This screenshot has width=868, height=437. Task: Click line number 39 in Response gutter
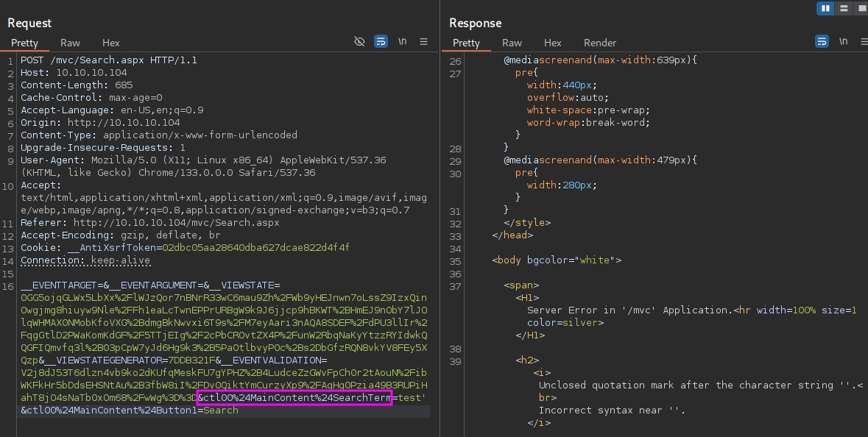click(x=455, y=361)
